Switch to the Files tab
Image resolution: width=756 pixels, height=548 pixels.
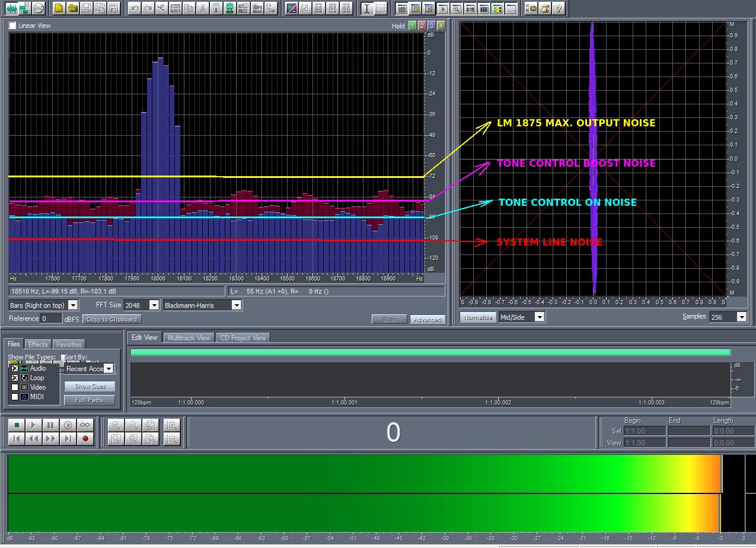(x=14, y=344)
